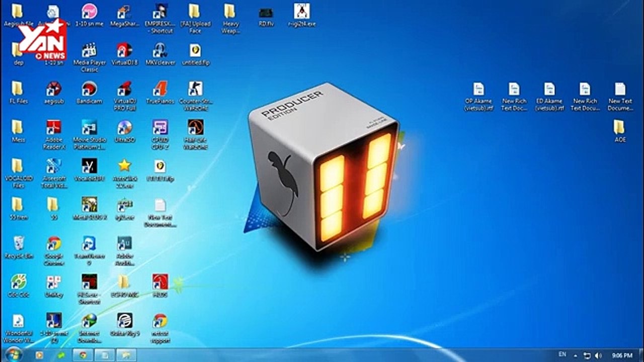Viewport: 644px width, 362px height.
Task: Open the volume control in system tray
Action: tap(599, 355)
